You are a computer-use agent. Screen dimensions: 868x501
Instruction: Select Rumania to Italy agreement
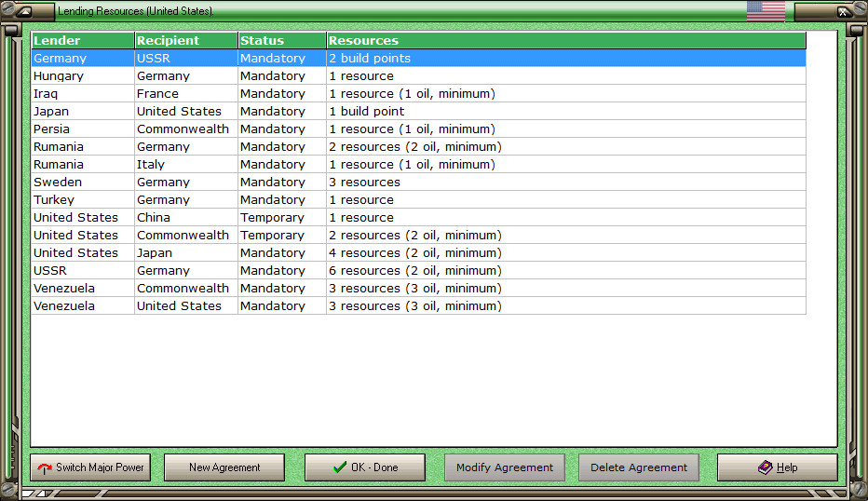click(418, 165)
